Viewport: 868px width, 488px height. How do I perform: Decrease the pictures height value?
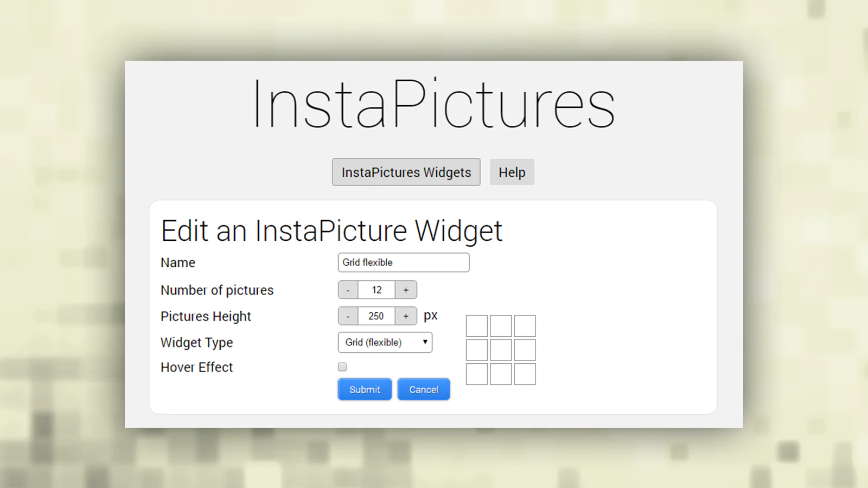348,316
